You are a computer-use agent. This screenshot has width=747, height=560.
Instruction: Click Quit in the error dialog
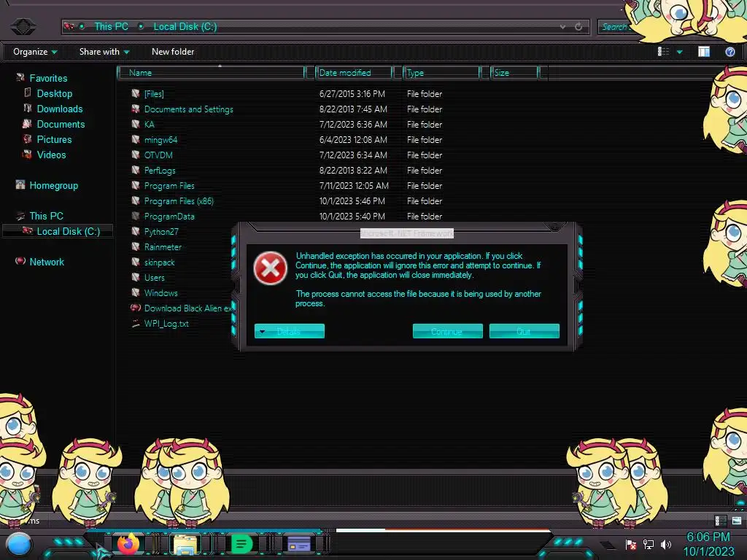pyautogui.click(x=524, y=331)
